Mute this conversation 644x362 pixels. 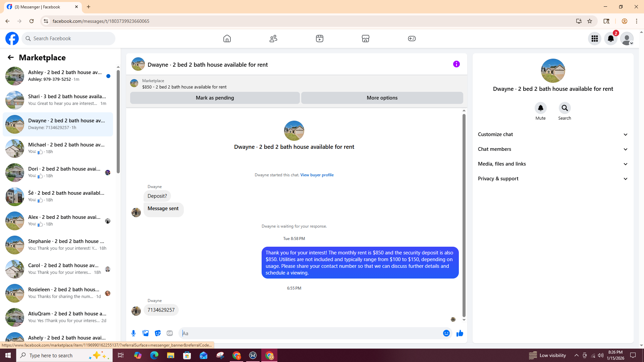coord(540,108)
